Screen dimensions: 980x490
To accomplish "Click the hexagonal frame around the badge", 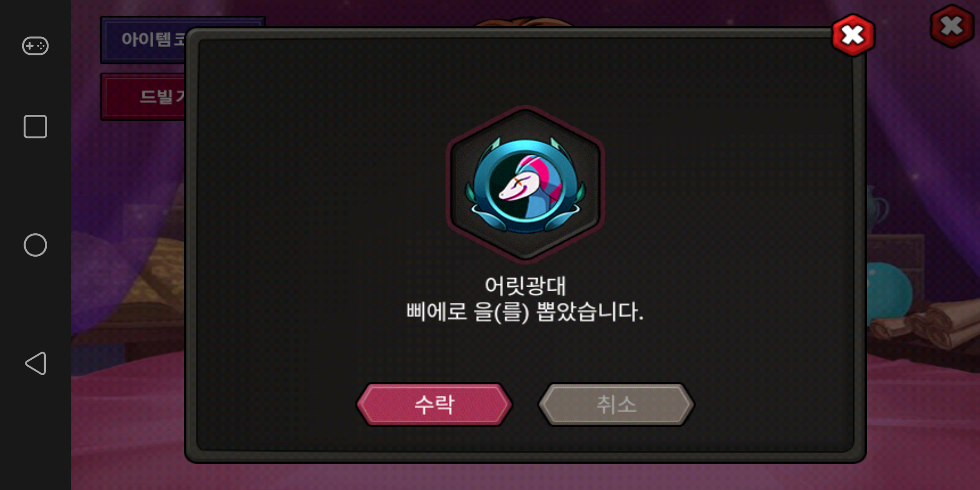I will 525,184.
